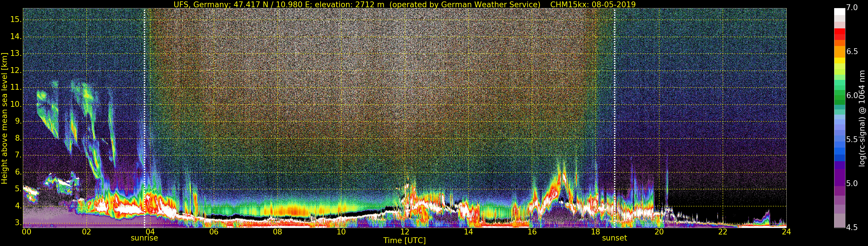Click the time axis tick '12'
868x246 pixels.
[405, 232]
